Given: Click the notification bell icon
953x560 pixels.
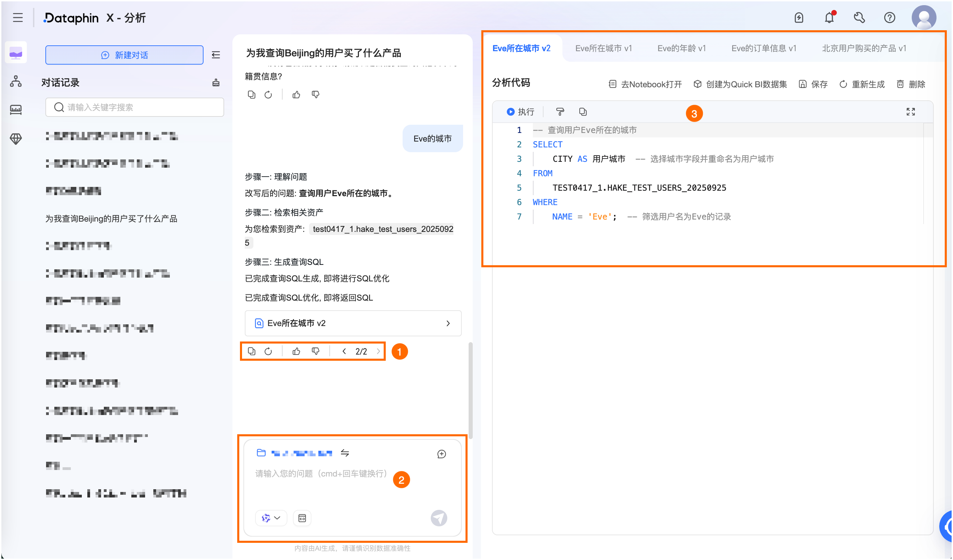Looking at the screenshot, I should pyautogui.click(x=829, y=18).
